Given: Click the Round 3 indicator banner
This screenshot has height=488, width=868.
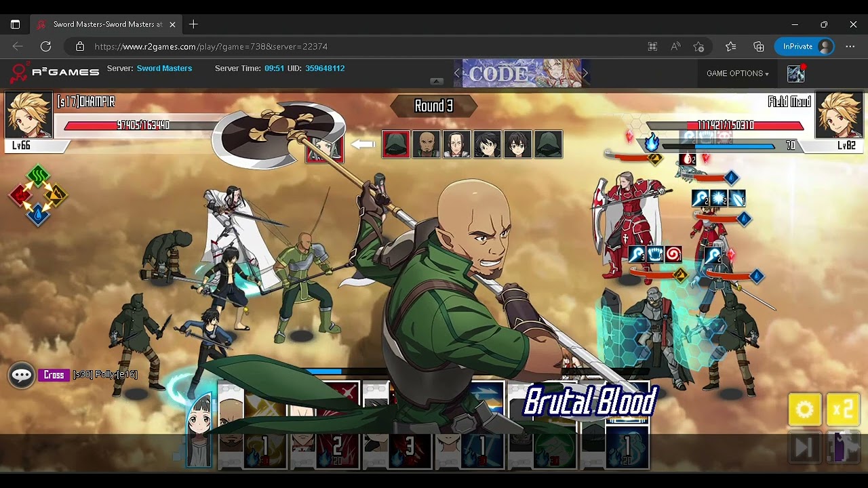Looking at the screenshot, I should click(434, 106).
